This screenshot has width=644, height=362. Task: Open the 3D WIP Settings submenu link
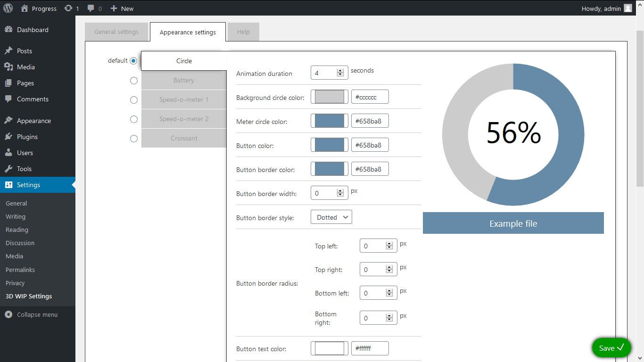[29, 296]
